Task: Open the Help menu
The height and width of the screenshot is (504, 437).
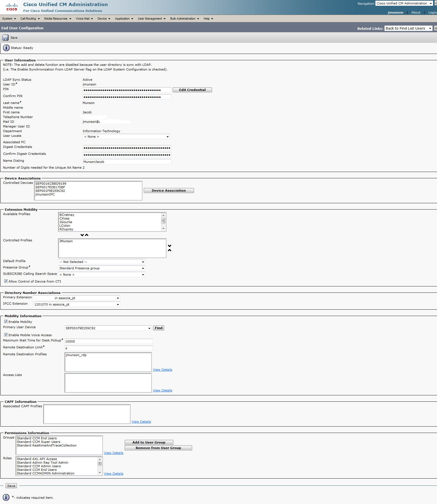Action: pyautogui.click(x=208, y=19)
